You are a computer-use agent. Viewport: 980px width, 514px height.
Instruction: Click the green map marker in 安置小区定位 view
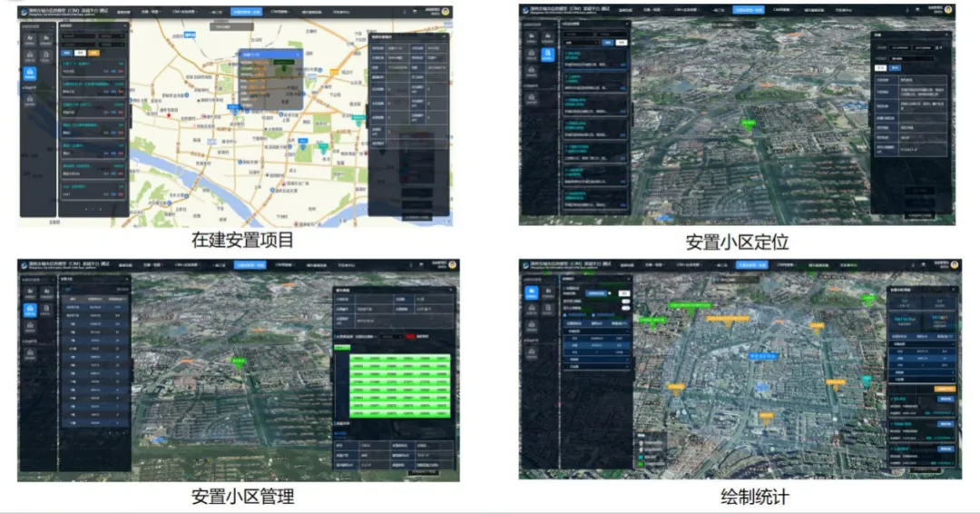(750, 124)
